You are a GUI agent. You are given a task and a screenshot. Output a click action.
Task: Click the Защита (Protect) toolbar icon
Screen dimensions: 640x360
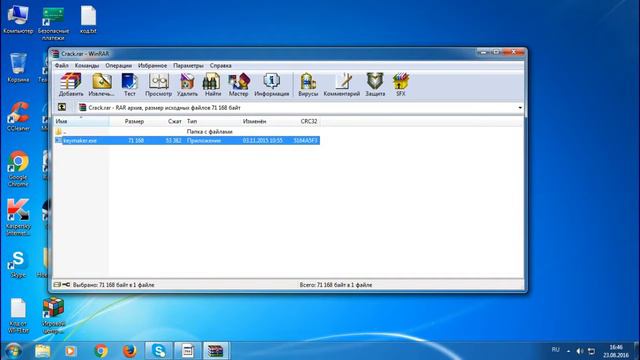click(375, 85)
